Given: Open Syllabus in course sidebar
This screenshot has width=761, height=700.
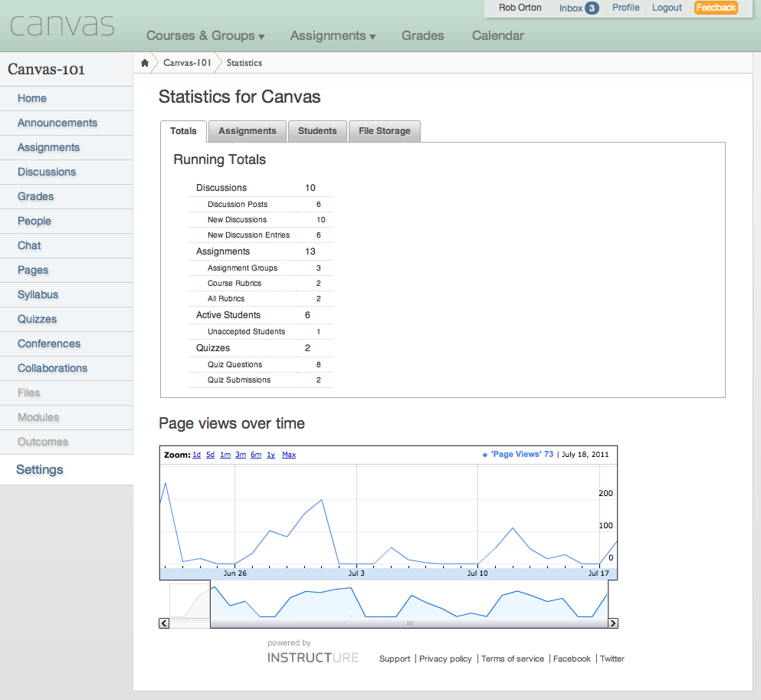Looking at the screenshot, I should 67,294.
